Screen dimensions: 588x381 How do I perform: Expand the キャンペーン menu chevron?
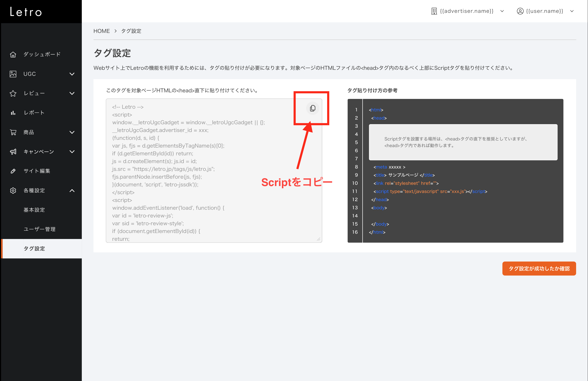pyautogui.click(x=72, y=152)
